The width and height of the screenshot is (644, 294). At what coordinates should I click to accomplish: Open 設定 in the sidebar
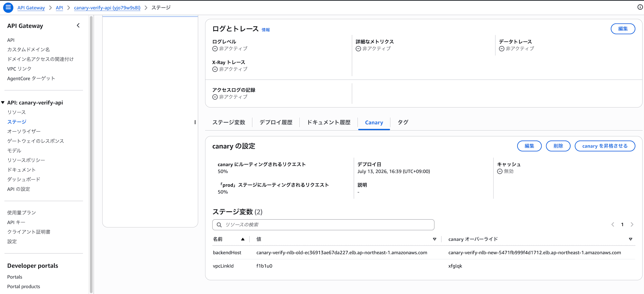[12, 242]
